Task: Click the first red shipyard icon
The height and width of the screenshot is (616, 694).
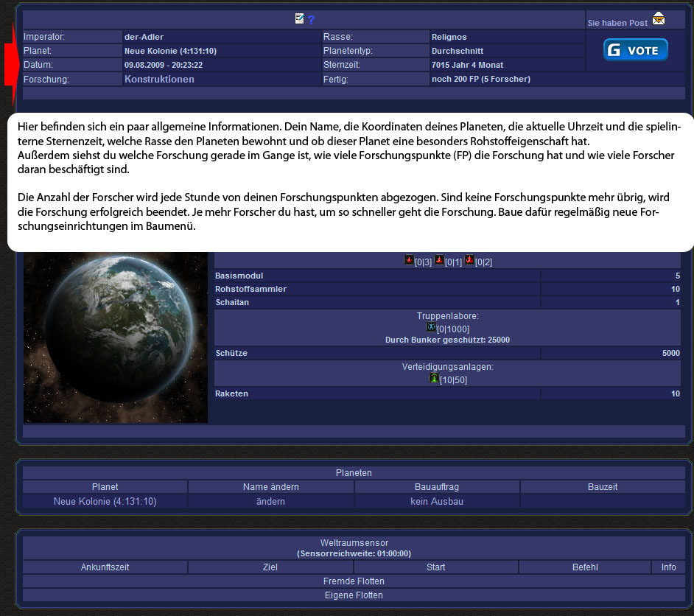Action: pyautogui.click(x=409, y=261)
